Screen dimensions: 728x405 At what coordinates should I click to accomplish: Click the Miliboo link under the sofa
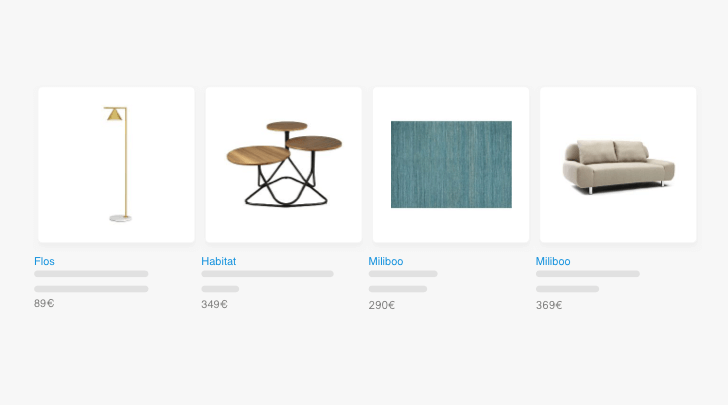553,261
